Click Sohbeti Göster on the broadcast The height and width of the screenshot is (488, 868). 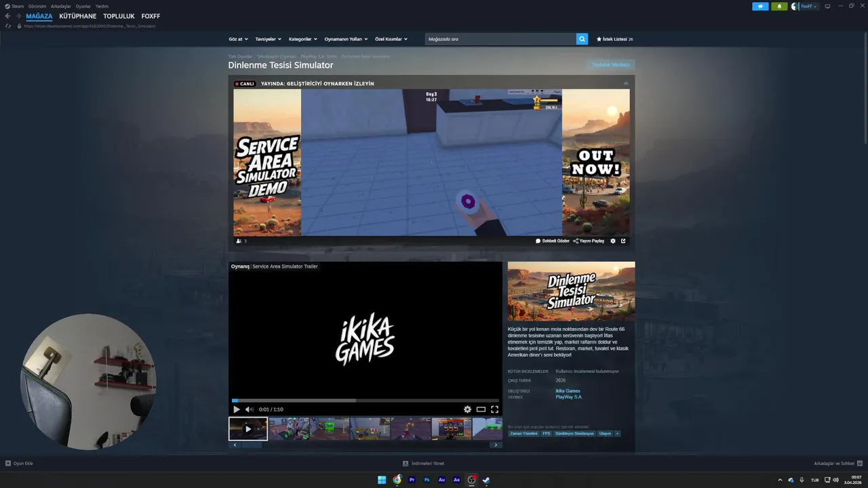tap(553, 241)
